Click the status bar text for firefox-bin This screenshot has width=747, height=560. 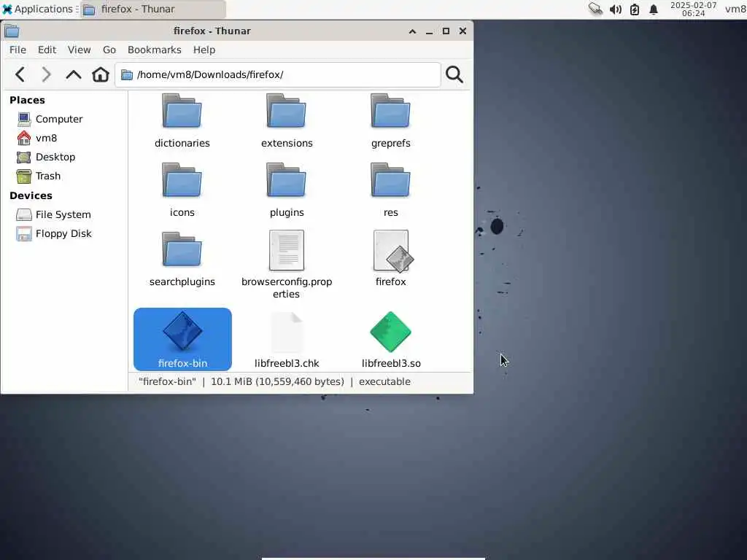(x=274, y=382)
